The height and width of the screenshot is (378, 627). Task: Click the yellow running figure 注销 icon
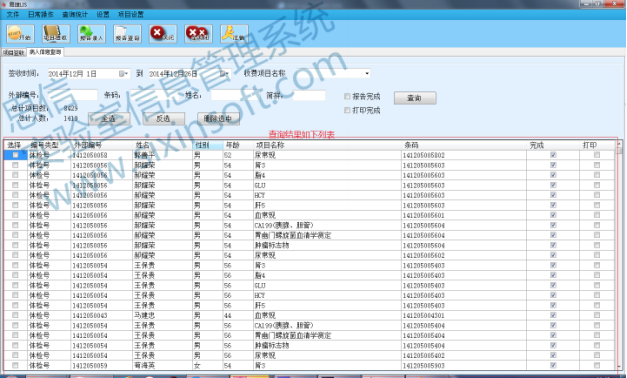pyautogui.click(x=234, y=34)
